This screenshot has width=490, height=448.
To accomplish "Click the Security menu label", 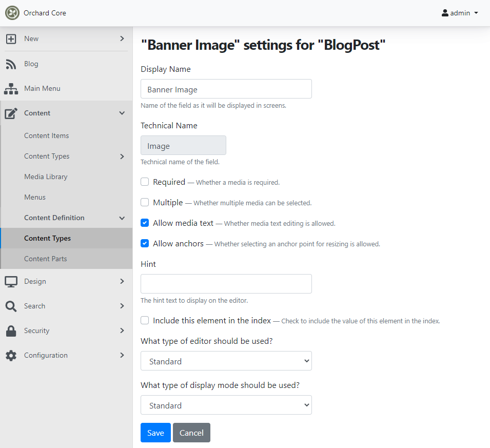I will click(37, 330).
